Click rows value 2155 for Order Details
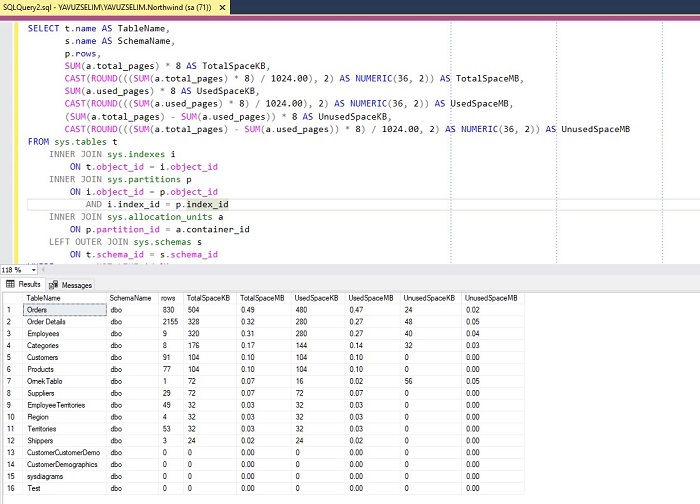Screen dimensions: 700x504 coord(171,322)
